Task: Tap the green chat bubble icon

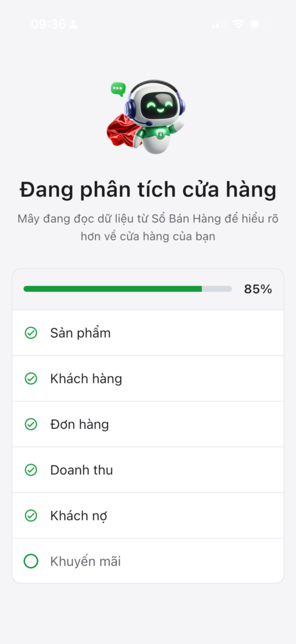Action: [118, 89]
